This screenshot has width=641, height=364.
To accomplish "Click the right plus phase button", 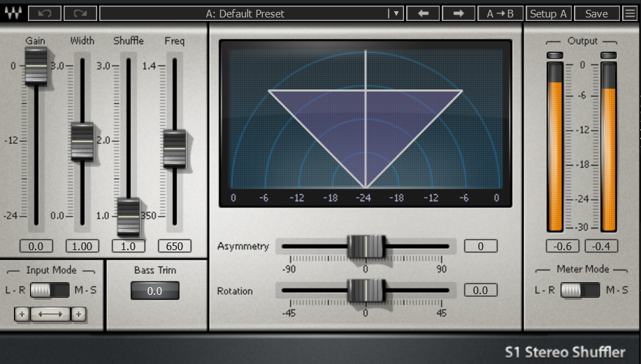I will 78,314.
